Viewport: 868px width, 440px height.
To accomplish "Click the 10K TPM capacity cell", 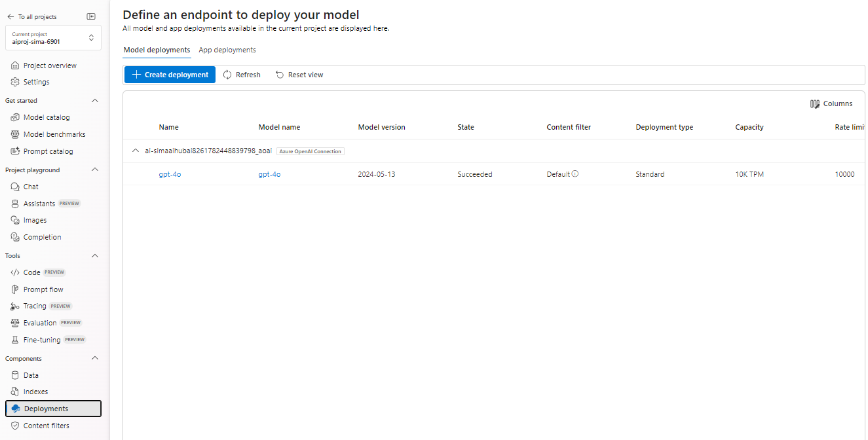I will (x=749, y=174).
